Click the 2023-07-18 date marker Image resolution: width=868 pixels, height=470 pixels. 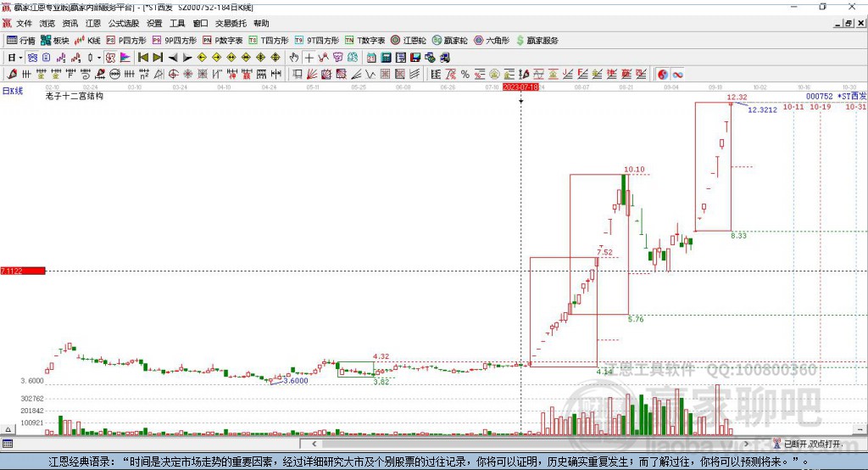pos(520,87)
